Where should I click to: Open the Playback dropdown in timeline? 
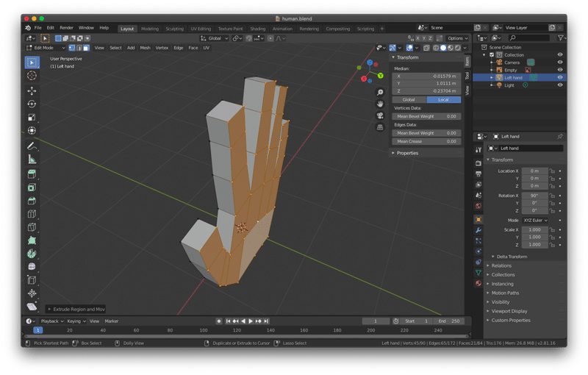point(51,321)
